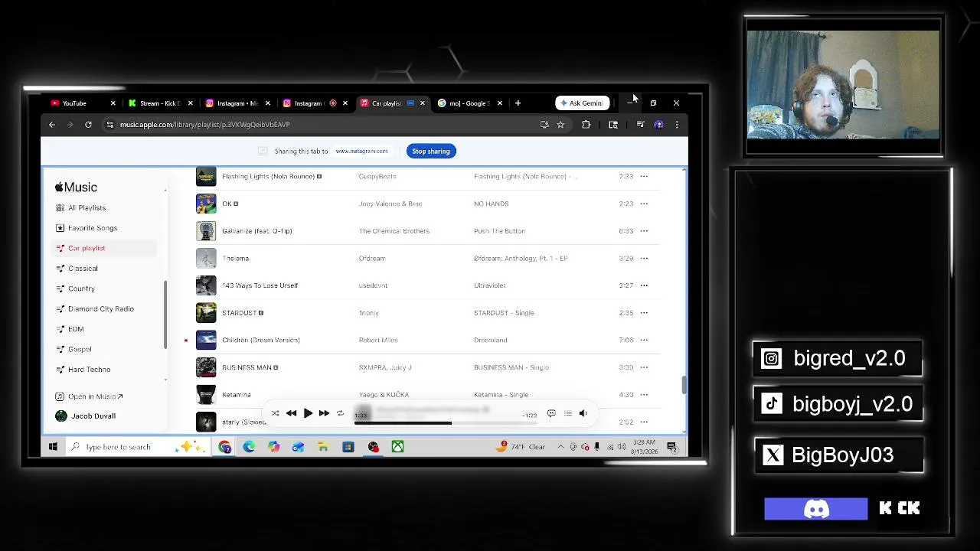Open the lyrics panel
This screenshot has height=551, width=980.
(550, 413)
